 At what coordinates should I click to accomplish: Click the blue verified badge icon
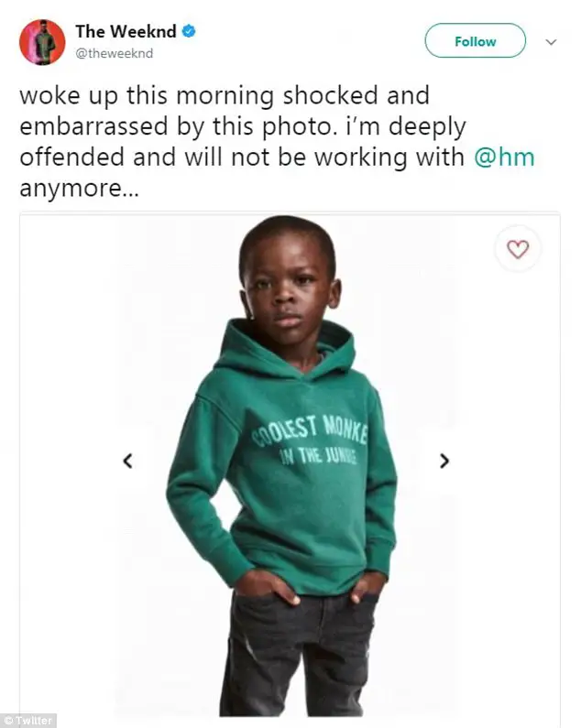(x=188, y=31)
